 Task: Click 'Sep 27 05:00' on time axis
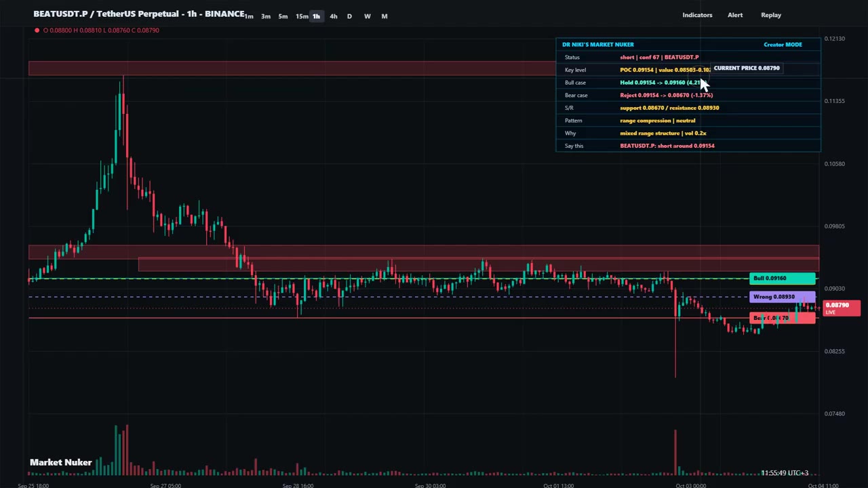pyautogui.click(x=165, y=485)
